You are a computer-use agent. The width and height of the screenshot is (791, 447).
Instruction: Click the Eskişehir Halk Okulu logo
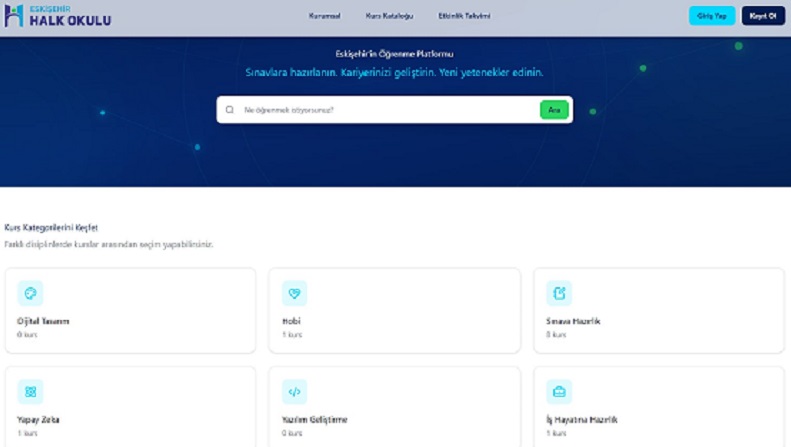pos(57,16)
